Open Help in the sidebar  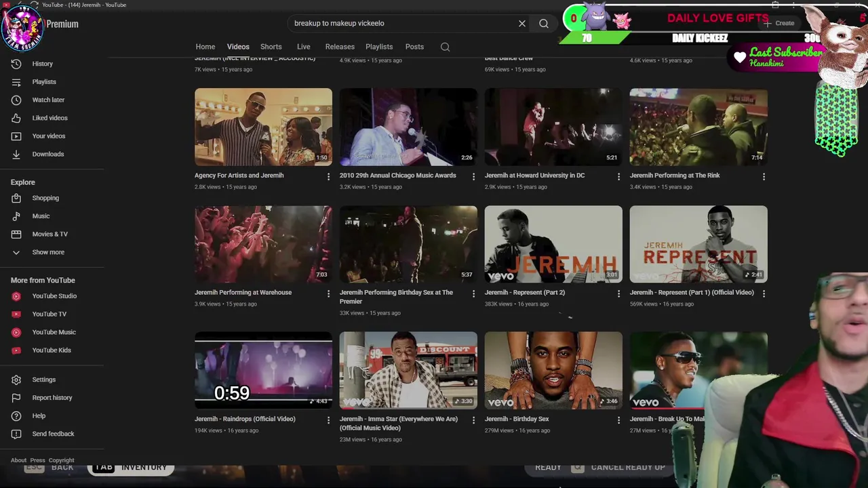point(39,415)
